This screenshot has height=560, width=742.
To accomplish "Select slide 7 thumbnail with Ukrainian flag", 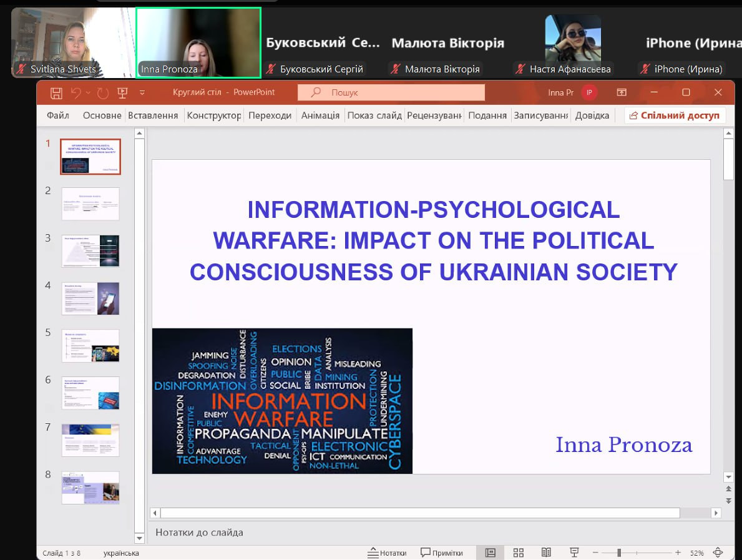I will pyautogui.click(x=90, y=440).
